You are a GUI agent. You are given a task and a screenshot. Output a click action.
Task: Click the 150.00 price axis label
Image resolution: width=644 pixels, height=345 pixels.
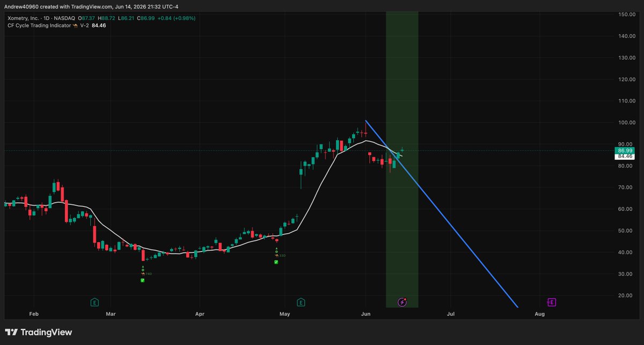point(627,15)
